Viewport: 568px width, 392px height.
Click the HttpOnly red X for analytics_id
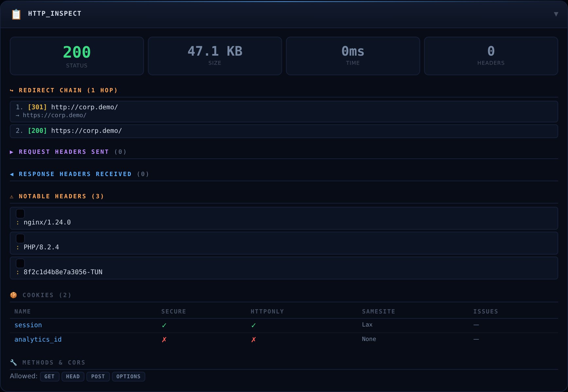point(254,340)
